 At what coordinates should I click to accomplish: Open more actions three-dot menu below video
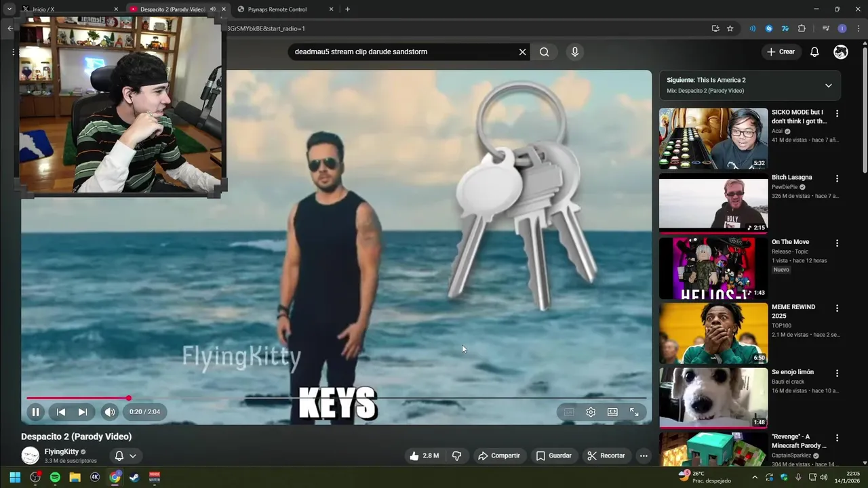pos(644,455)
